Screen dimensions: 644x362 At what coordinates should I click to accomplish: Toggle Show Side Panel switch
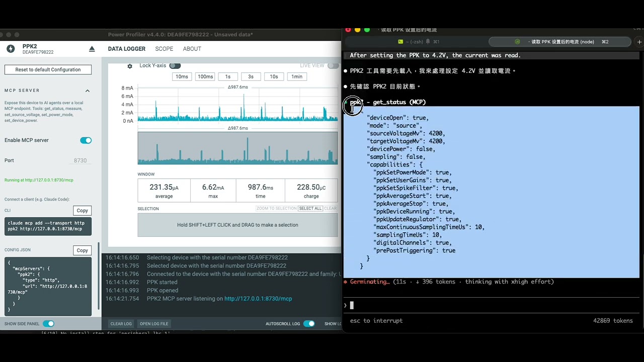[48, 324]
